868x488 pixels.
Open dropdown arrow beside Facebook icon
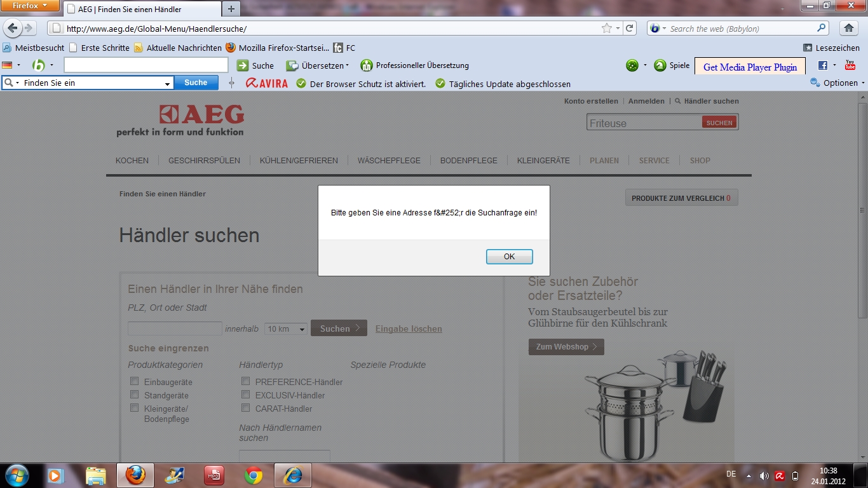pos(835,65)
